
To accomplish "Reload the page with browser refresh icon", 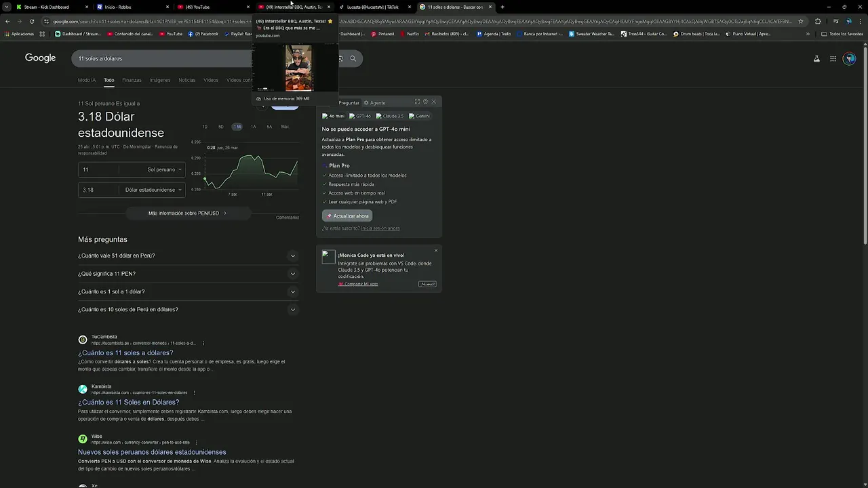I will tap(31, 22).
